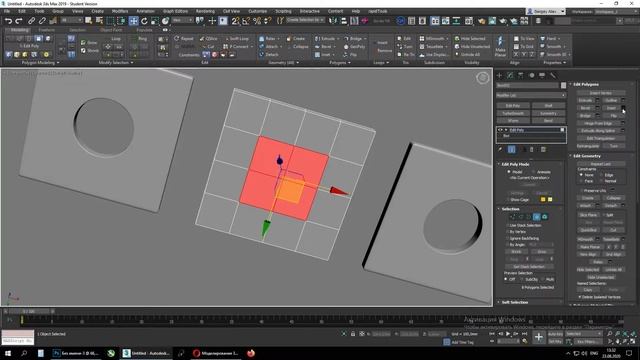Viewport: 640px width, 360px height.
Task: Open the Rendering menu
Action: pyautogui.click(x=205, y=11)
